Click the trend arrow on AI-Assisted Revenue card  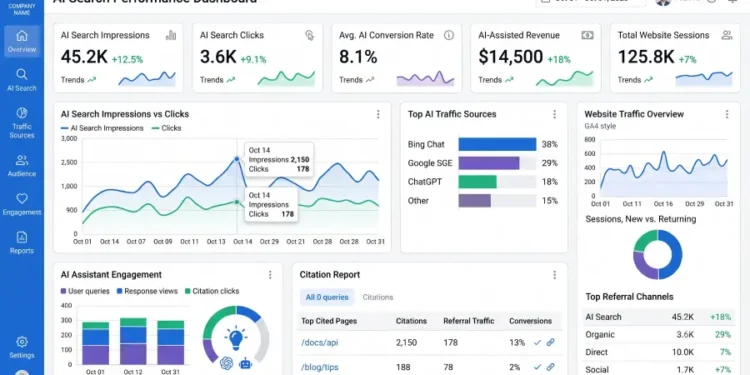pos(509,80)
